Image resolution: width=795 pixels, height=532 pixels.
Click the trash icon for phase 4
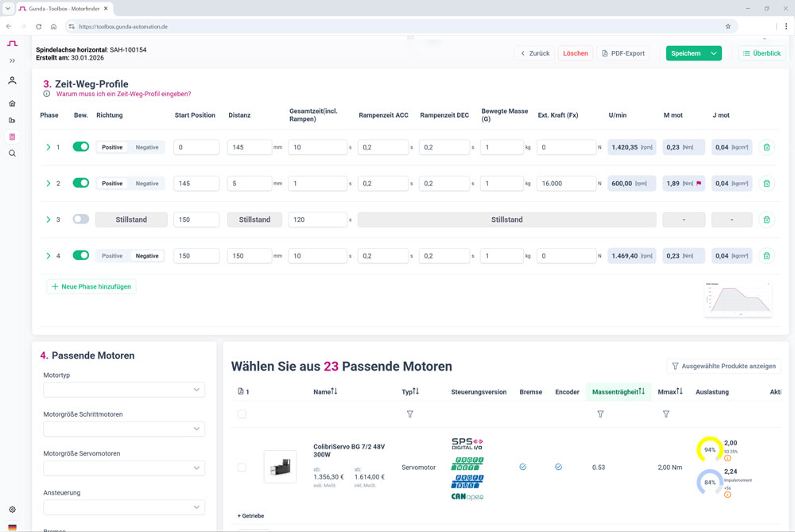[x=766, y=256]
